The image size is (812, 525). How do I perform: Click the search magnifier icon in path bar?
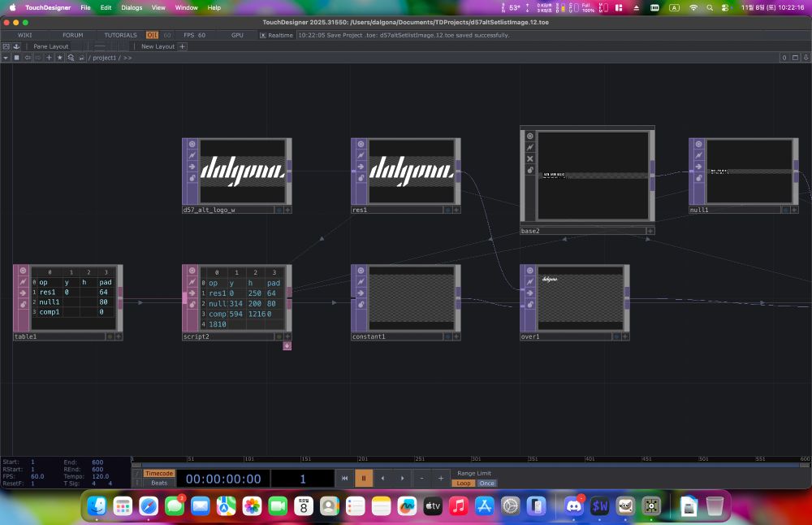71,58
